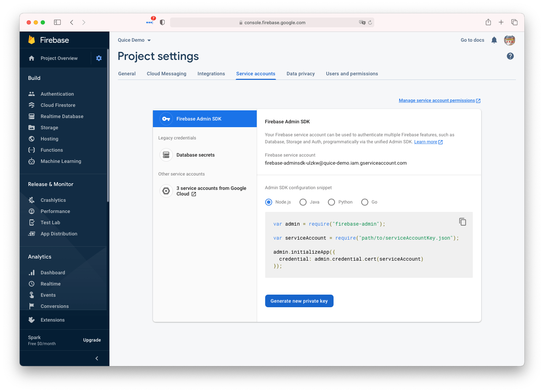Screen dimensions: 544x392
Task: Open Realtime Database in the sidebar
Action: tap(62, 116)
